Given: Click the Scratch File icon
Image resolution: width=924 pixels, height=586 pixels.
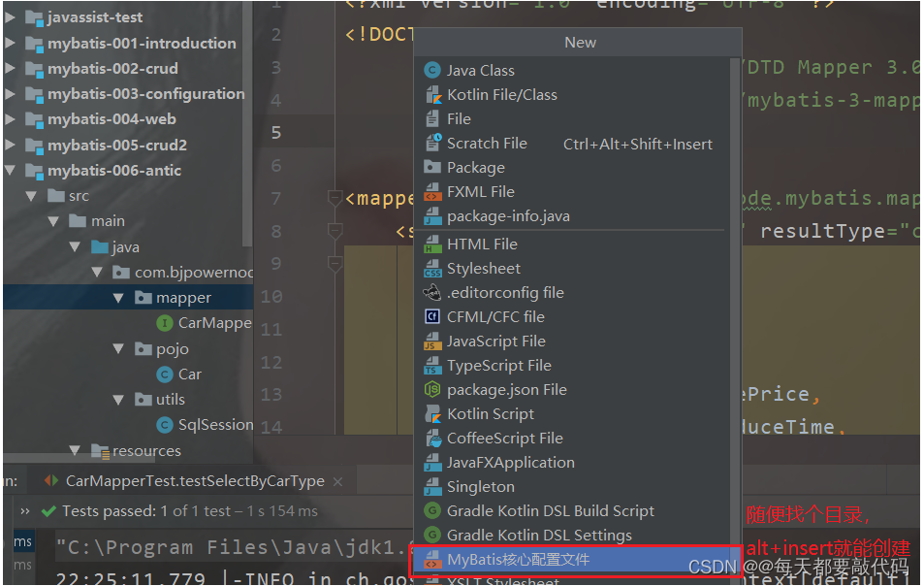Looking at the screenshot, I should [433, 144].
